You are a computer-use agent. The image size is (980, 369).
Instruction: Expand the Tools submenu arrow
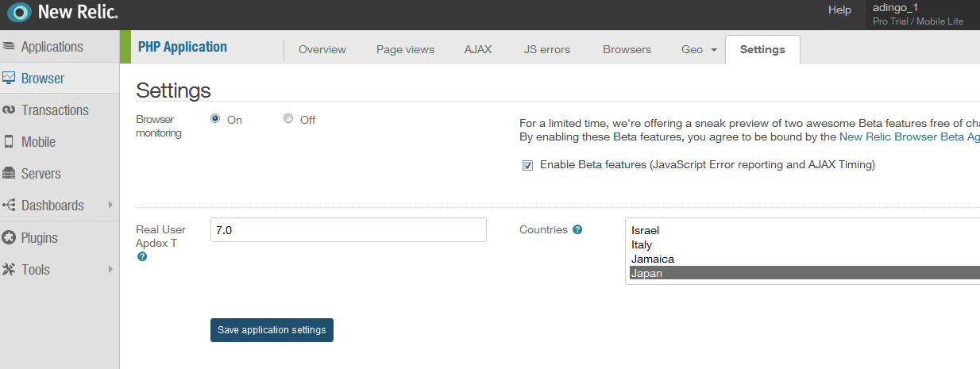click(110, 270)
